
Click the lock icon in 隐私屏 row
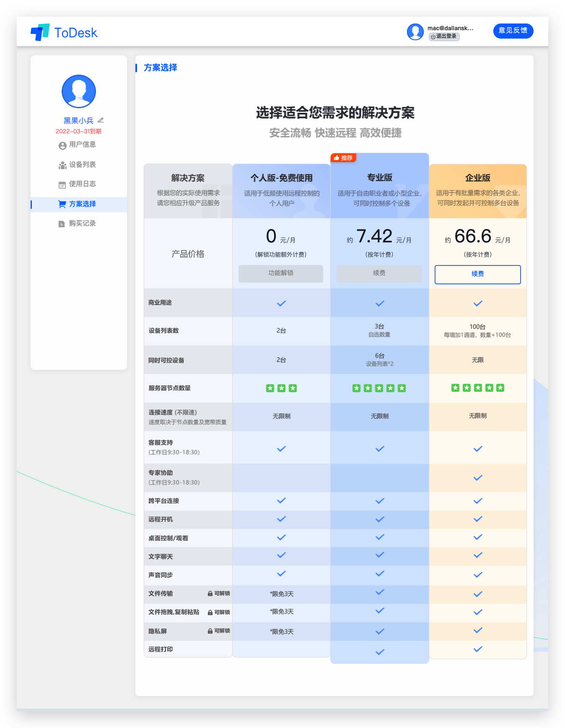pos(210,631)
